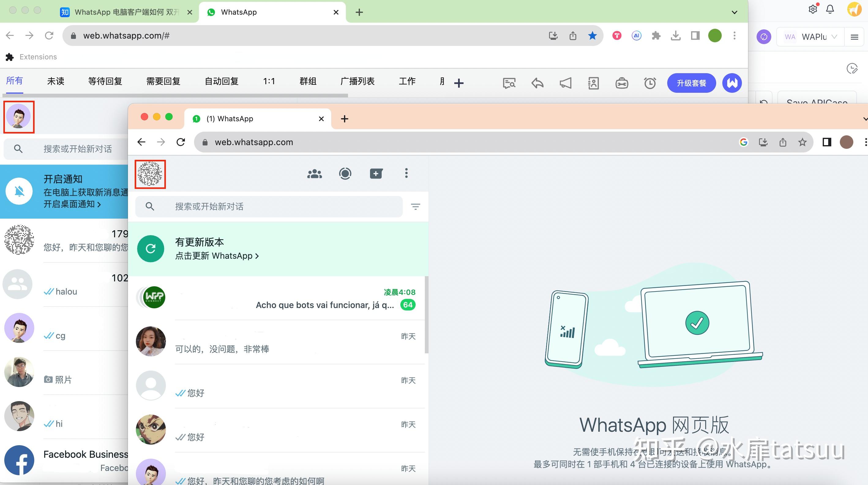Select Zhihu WhatsApp 电脑客户端 tab
The height and width of the screenshot is (485, 868).
pyautogui.click(x=126, y=12)
